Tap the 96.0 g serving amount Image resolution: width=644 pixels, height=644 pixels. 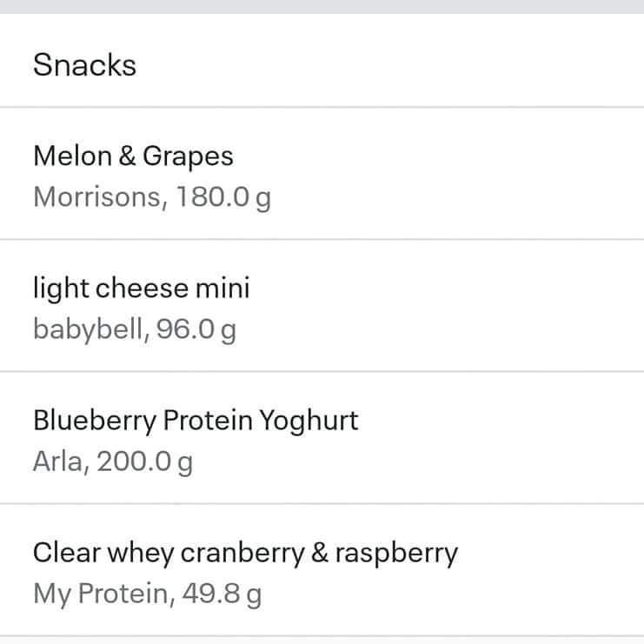click(x=196, y=329)
